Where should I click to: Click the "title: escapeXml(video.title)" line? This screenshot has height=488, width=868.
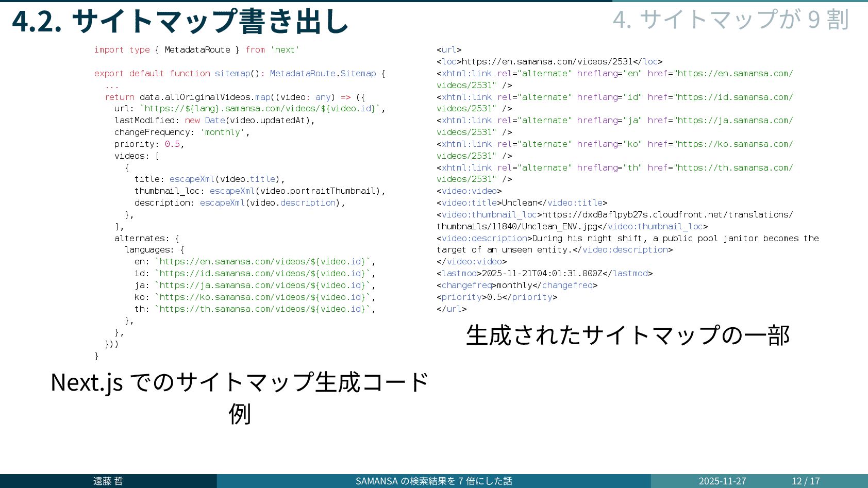210,179
